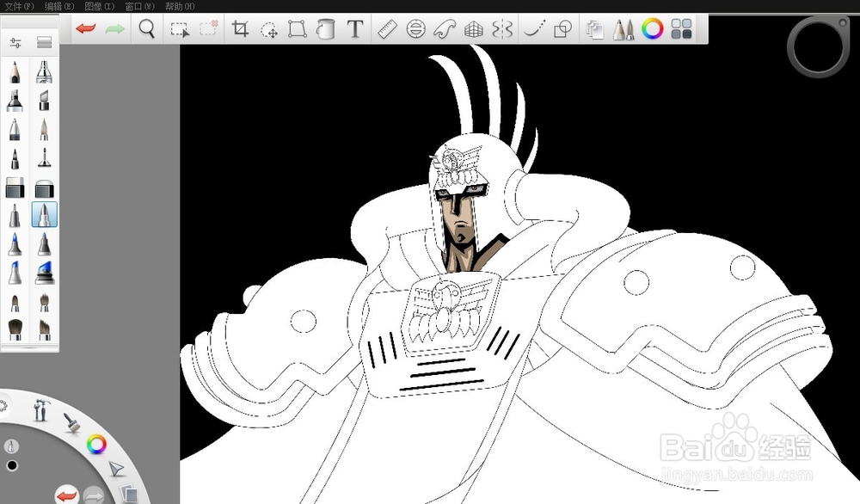Select the Crop tool
Image resolution: width=860 pixels, height=504 pixels.
pyautogui.click(x=240, y=28)
